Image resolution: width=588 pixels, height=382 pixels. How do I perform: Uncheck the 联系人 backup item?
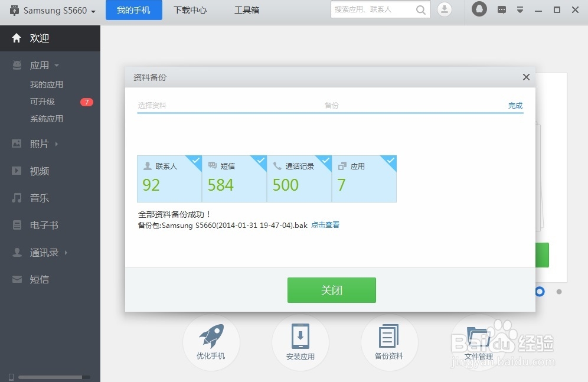(194, 161)
